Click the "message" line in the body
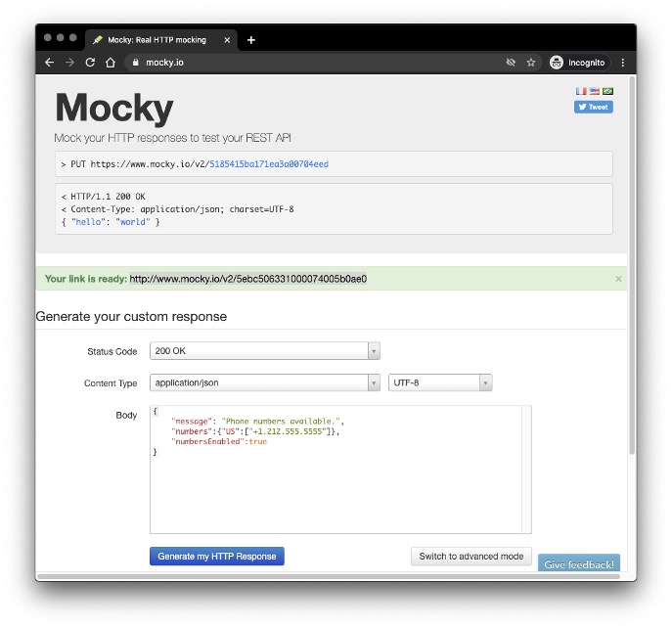The width and height of the screenshot is (672, 628). coord(257,422)
